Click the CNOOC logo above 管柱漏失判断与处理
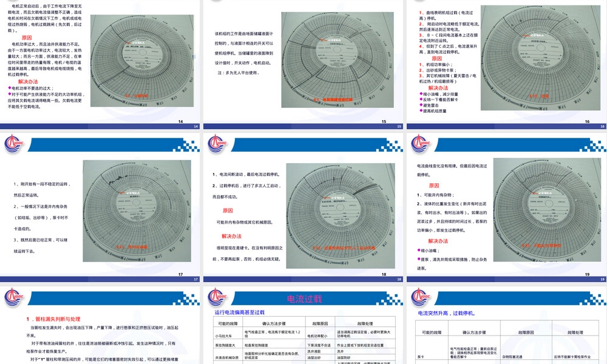The width and height of the screenshot is (607, 364). [14, 297]
